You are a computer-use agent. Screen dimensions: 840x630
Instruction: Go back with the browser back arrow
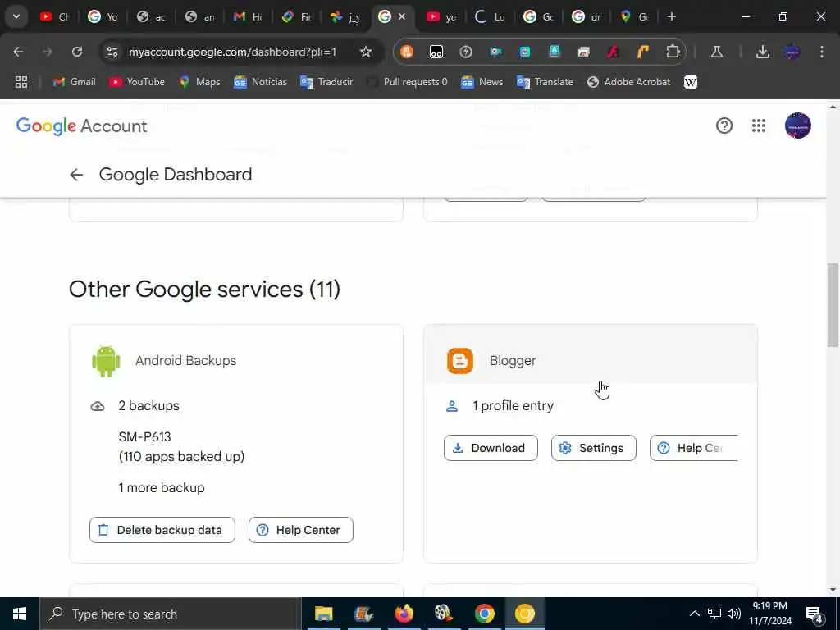(x=18, y=52)
